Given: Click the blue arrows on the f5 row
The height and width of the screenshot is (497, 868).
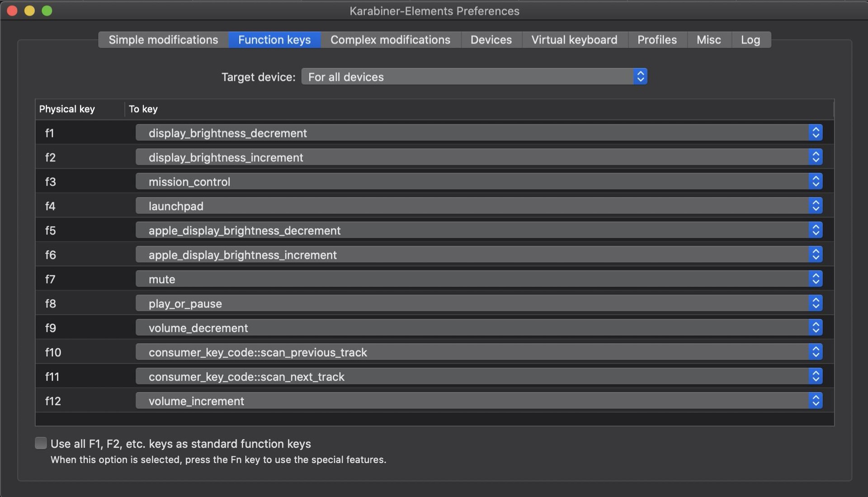Looking at the screenshot, I should 816,231.
